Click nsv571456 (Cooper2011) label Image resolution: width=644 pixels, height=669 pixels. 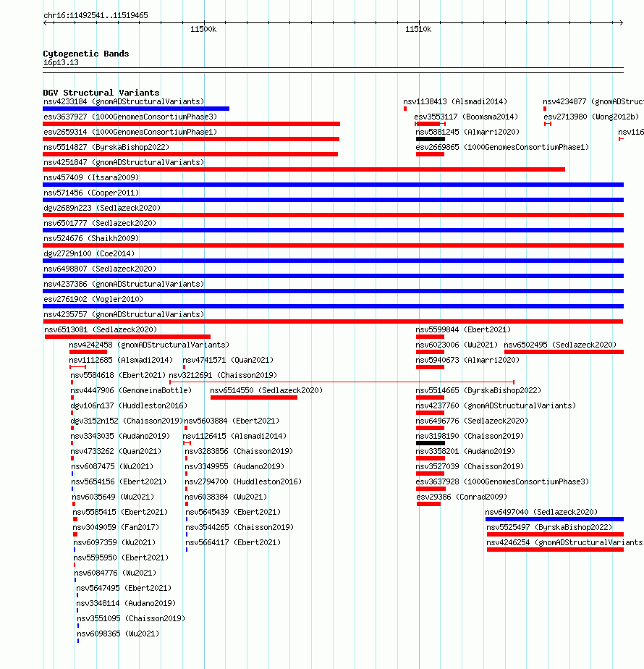pyautogui.click(x=91, y=193)
